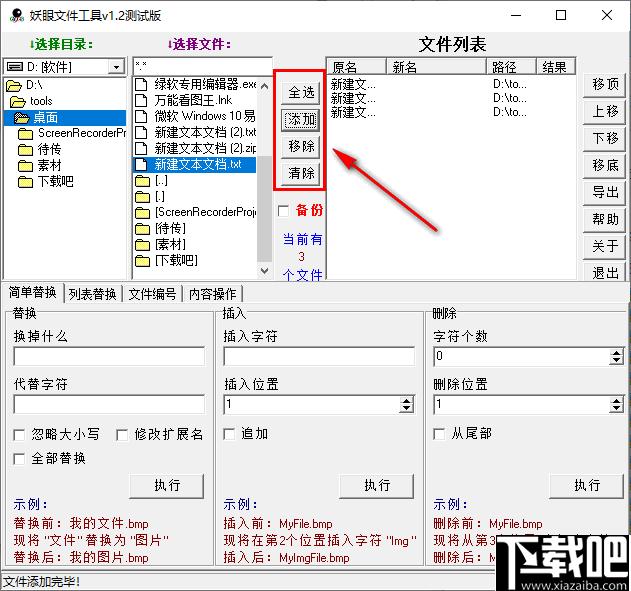Click 执行 button in 替换 section

click(x=167, y=486)
